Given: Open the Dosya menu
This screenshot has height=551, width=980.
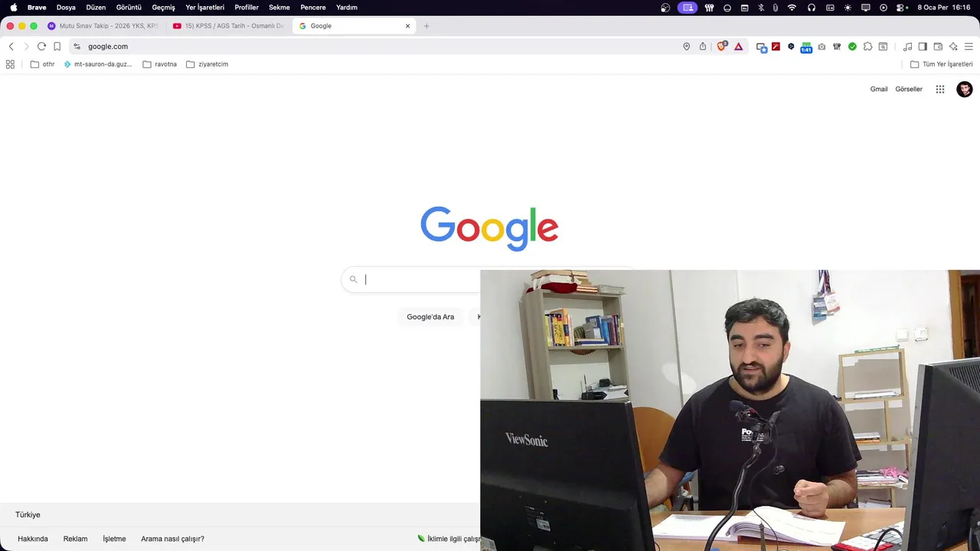Looking at the screenshot, I should point(66,8).
